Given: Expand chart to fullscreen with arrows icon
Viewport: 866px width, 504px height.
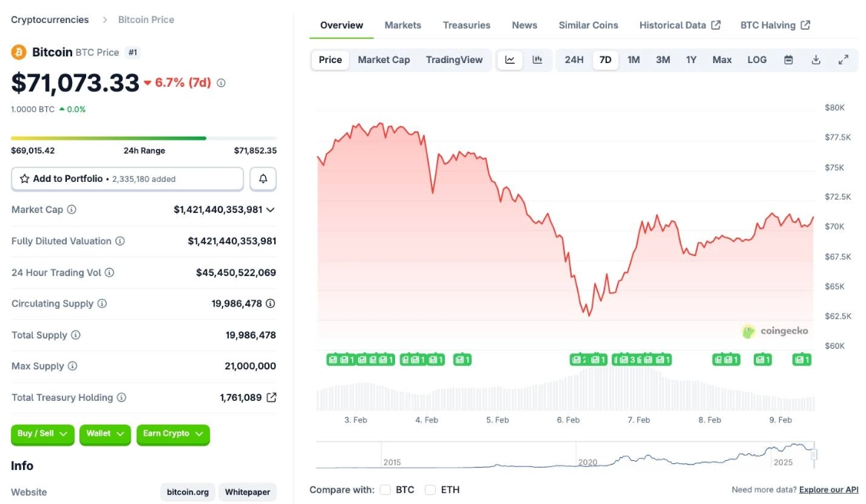Looking at the screenshot, I should point(843,59).
